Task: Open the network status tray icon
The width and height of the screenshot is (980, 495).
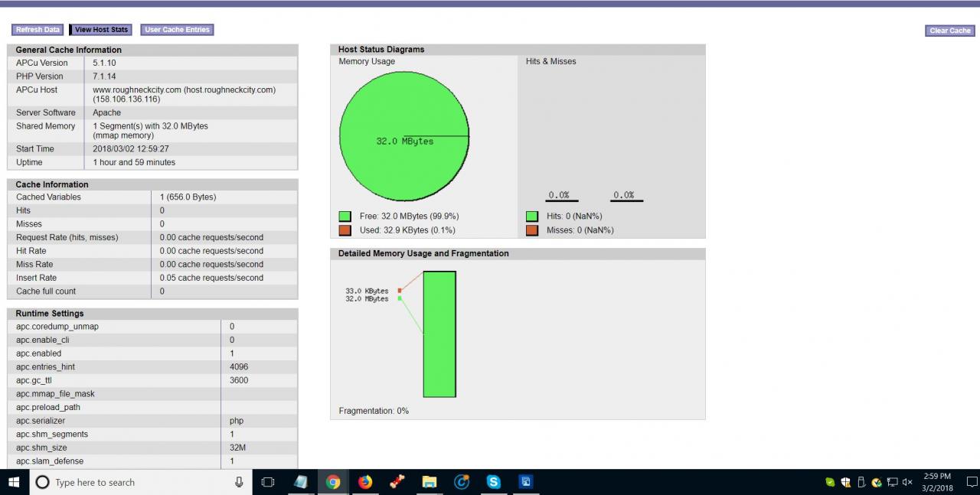Action: 892,482
